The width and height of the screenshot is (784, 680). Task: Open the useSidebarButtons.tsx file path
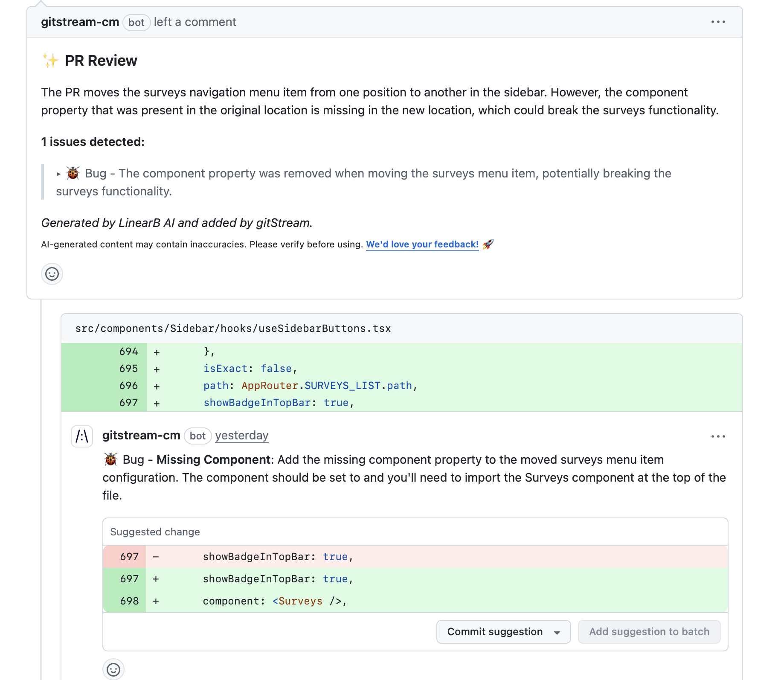[x=233, y=328]
